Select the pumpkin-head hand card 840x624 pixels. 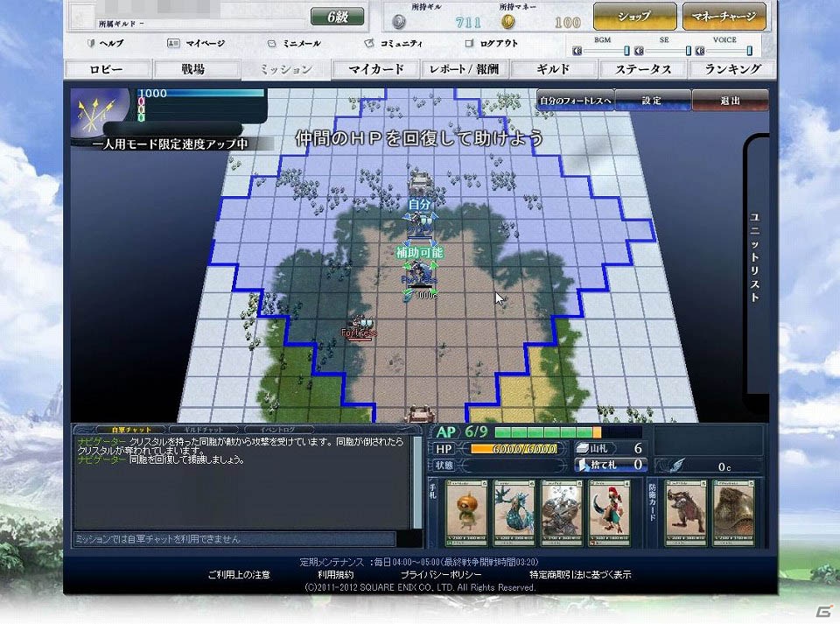click(466, 513)
